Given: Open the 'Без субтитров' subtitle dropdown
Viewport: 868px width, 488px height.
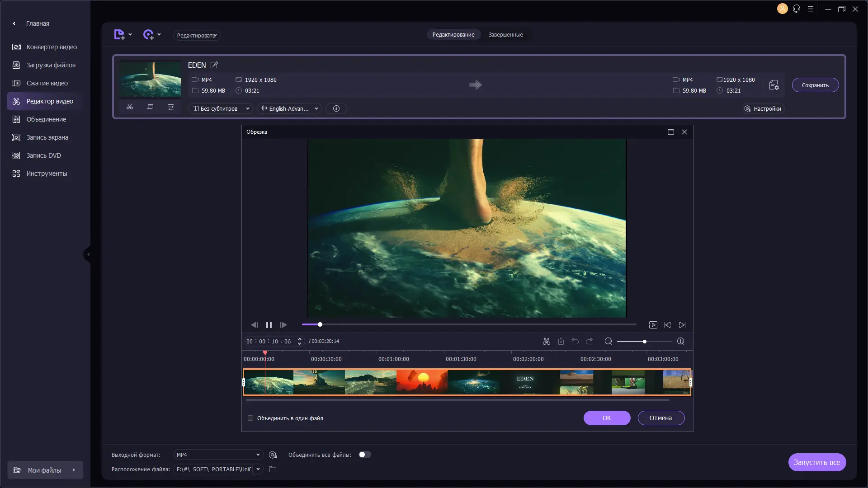Looking at the screenshot, I should (x=222, y=109).
